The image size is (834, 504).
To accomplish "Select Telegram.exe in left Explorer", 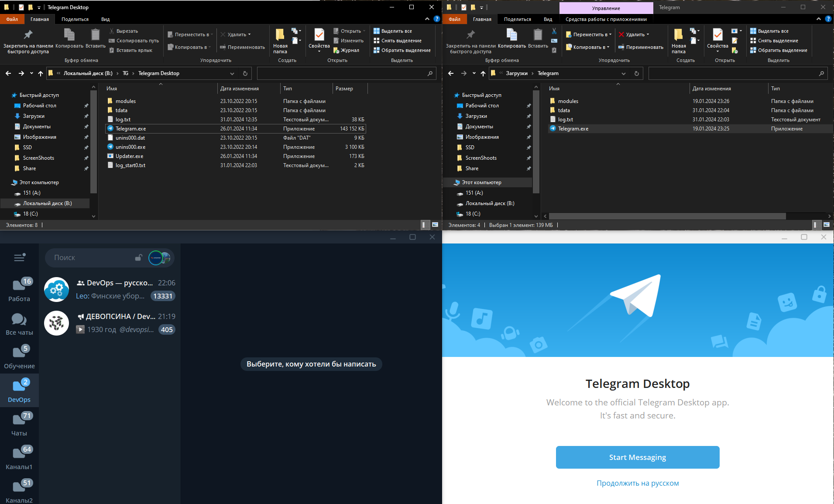I will (x=235, y=129).
